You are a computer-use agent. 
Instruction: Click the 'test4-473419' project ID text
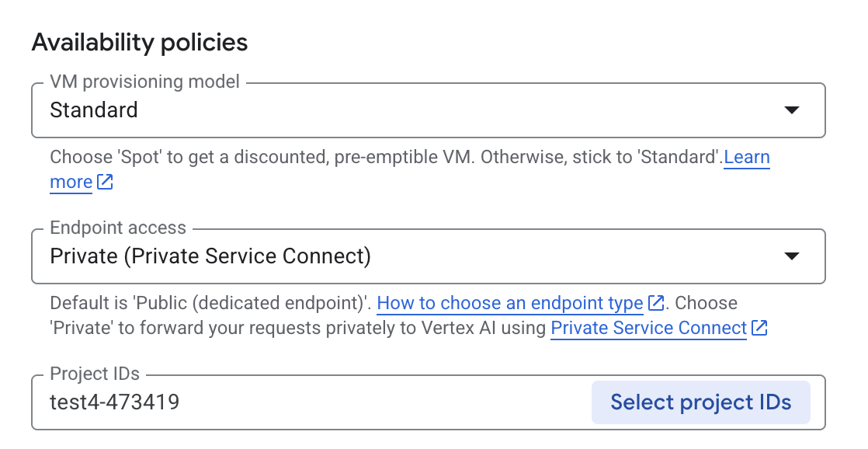[x=115, y=402]
